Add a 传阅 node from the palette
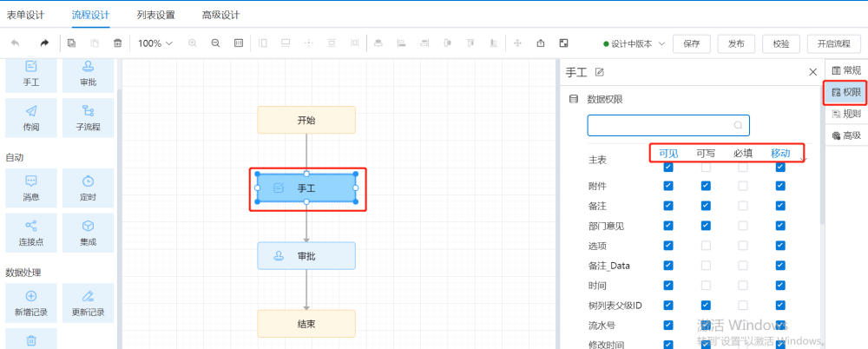This screenshot has width=868, height=349. click(31, 117)
